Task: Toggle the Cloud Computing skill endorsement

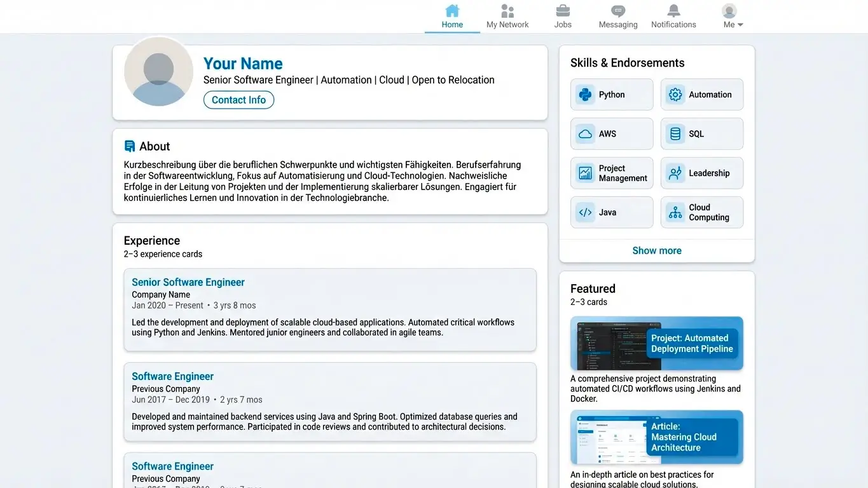Action: tap(702, 212)
